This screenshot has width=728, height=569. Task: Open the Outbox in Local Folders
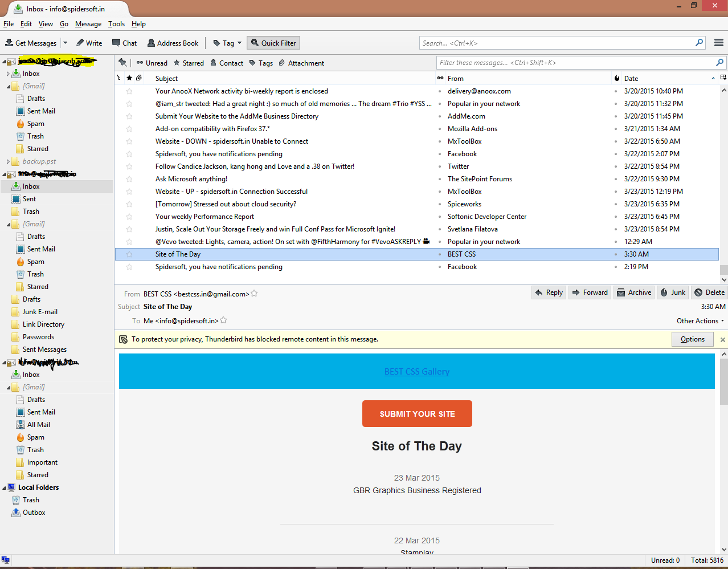coord(34,513)
